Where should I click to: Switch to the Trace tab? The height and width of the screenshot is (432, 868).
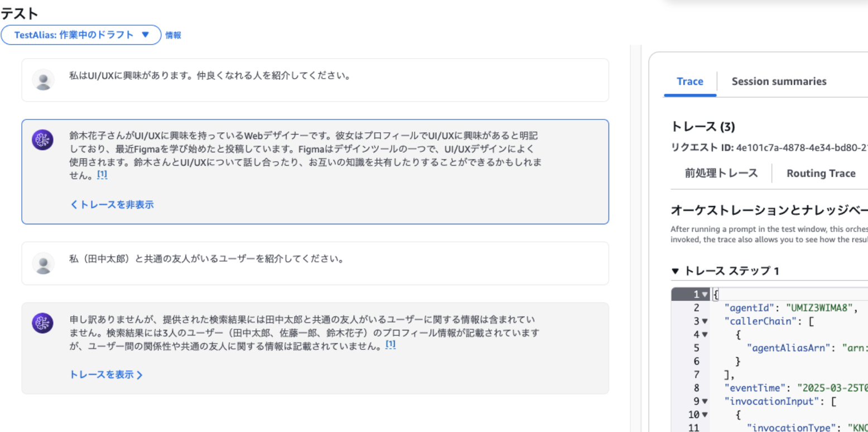[x=689, y=81]
